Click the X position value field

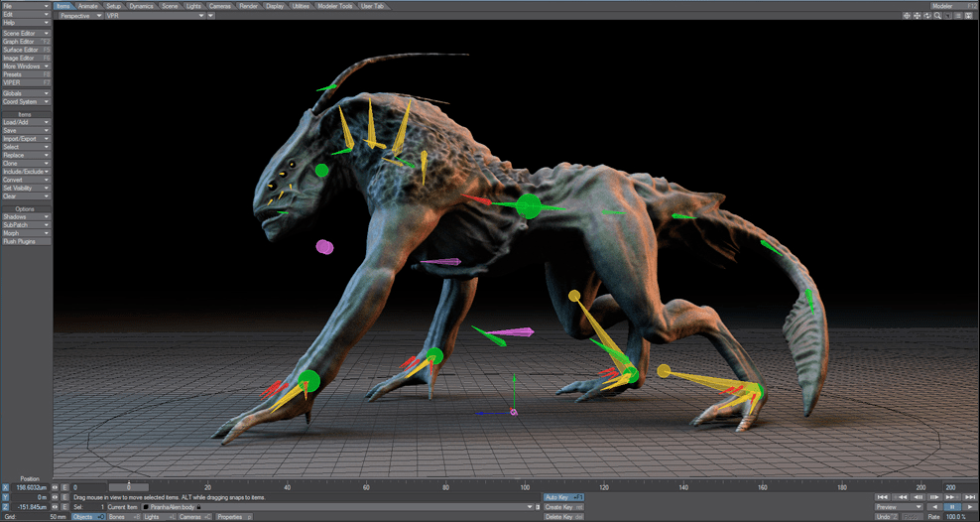pos(33,487)
